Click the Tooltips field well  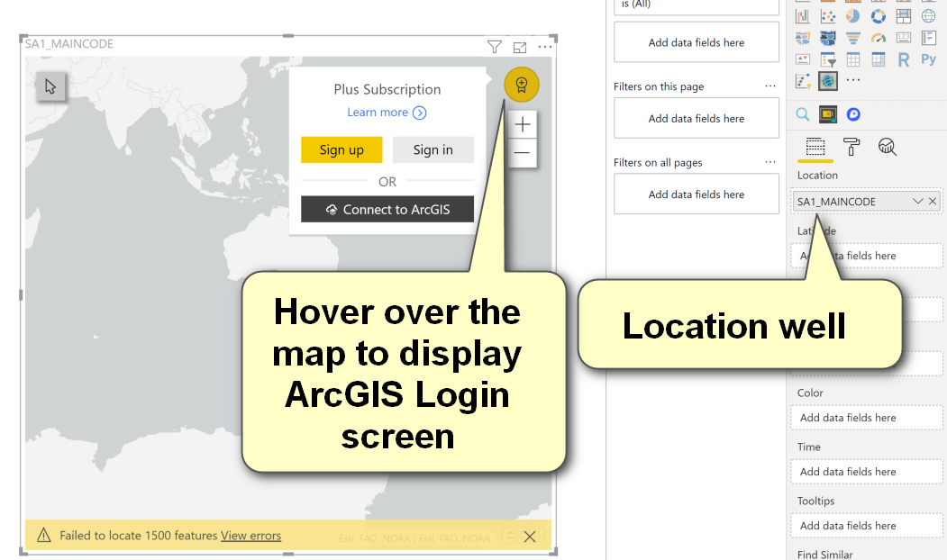point(867,526)
